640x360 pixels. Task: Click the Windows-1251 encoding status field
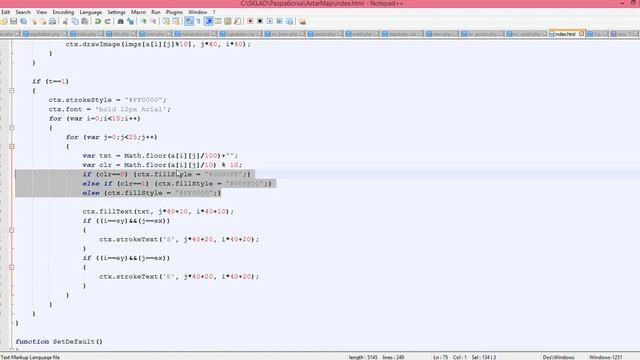[x=606, y=357]
